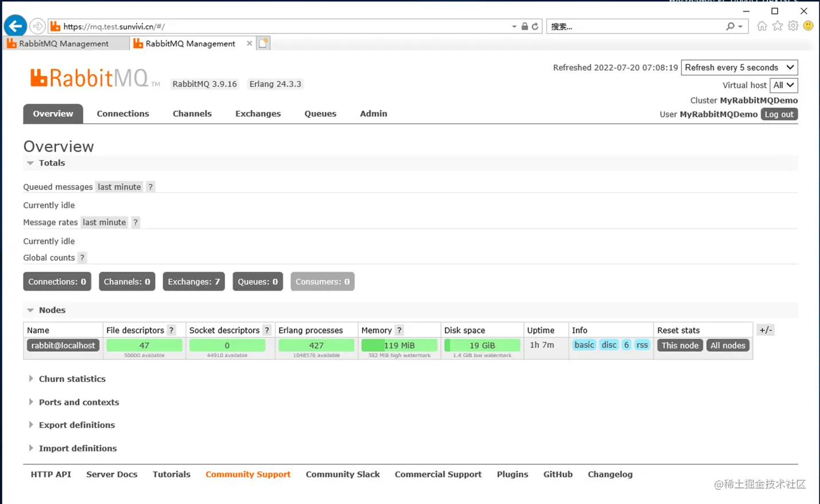
Task: Click the browser forward arrow button
Action: coord(37,26)
